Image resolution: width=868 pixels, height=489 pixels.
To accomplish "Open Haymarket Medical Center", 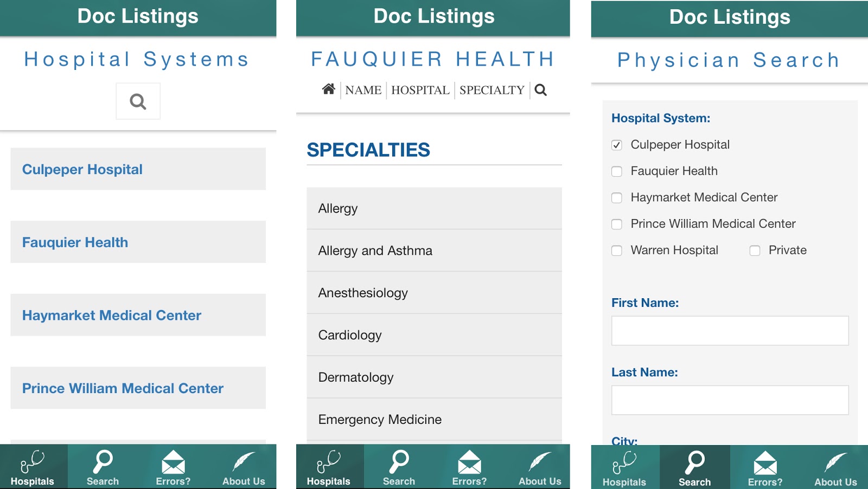I will click(111, 315).
